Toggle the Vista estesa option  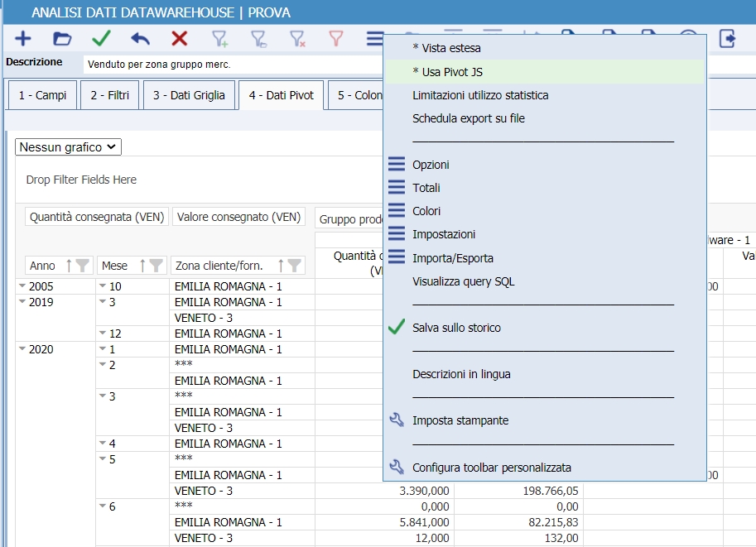[446, 48]
